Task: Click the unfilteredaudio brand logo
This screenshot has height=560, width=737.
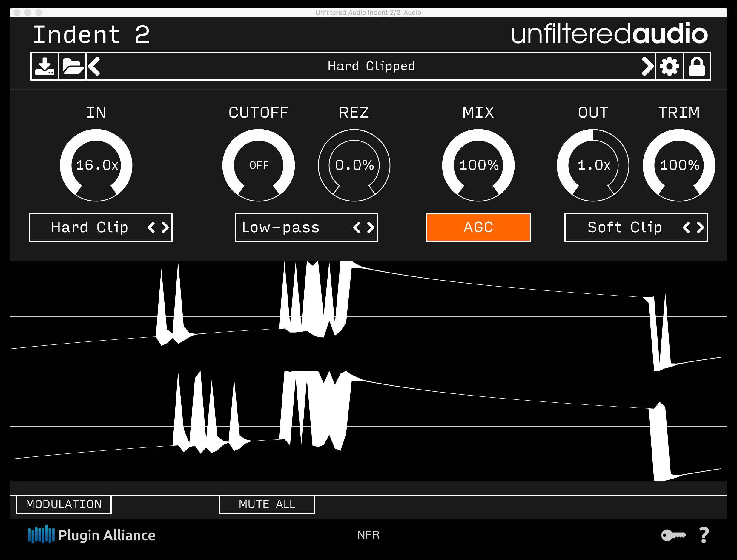Action: 609,34
